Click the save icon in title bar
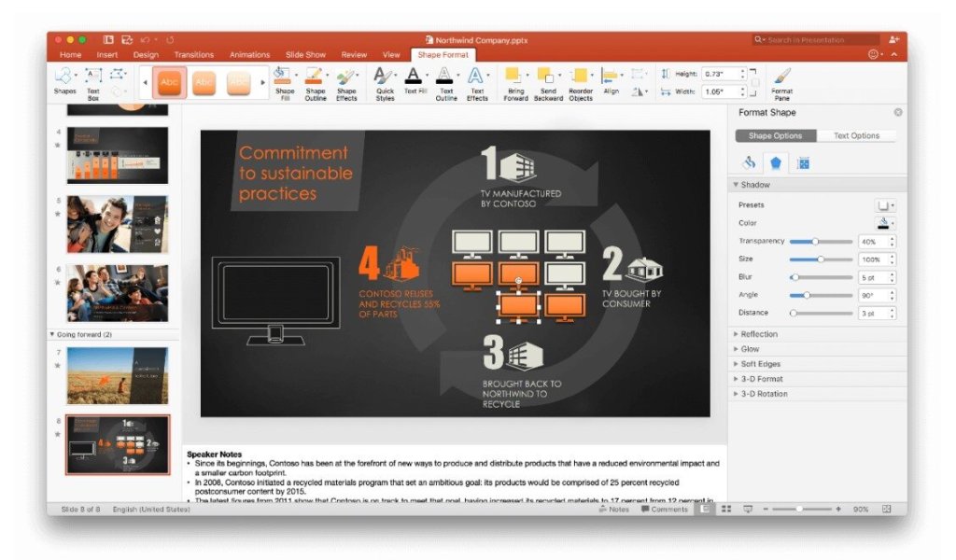The width and height of the screenshot is (956, 560). 127,39
